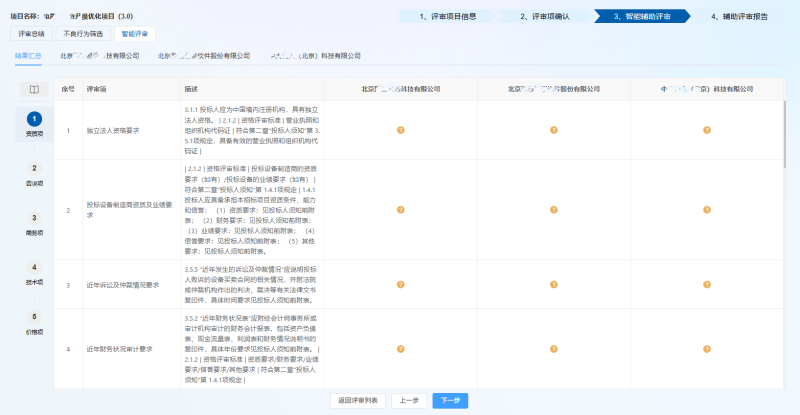Image resolution: width=800 pixels, height=415 pixels.
Task: Open status icon for row 2, 股份有限公司 column
Action: 554,210
